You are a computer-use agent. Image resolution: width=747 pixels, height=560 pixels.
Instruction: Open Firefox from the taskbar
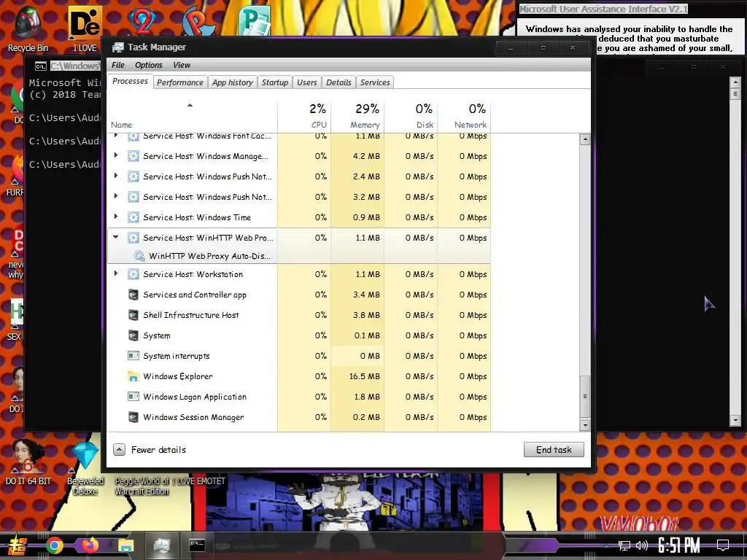point(90,545)
